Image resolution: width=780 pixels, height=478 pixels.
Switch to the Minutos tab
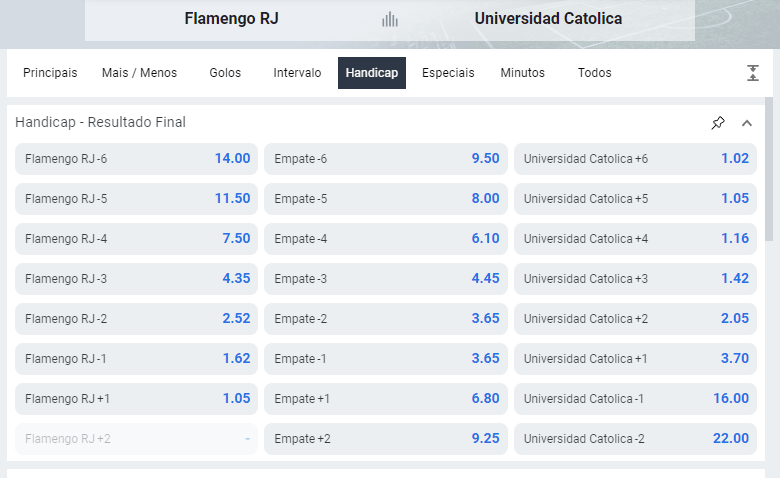coord(522,73)
